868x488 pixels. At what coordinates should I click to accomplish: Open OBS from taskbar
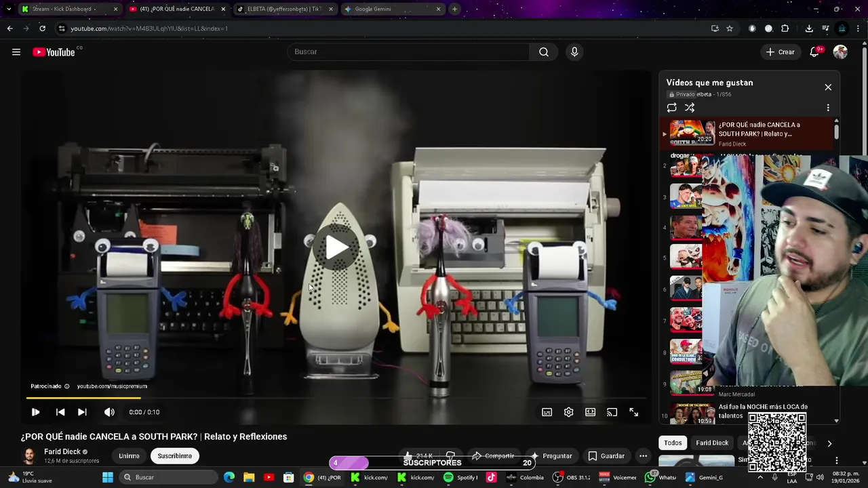(571, 477)
